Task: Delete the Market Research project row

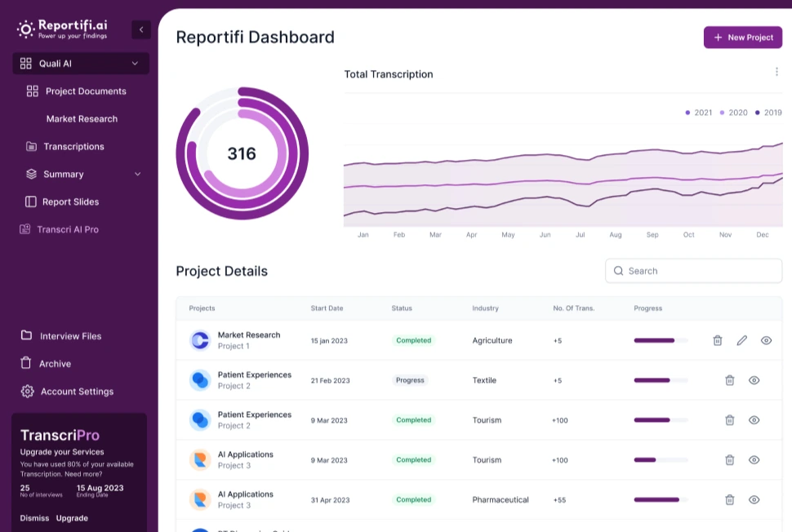Action: pos(717,340)
